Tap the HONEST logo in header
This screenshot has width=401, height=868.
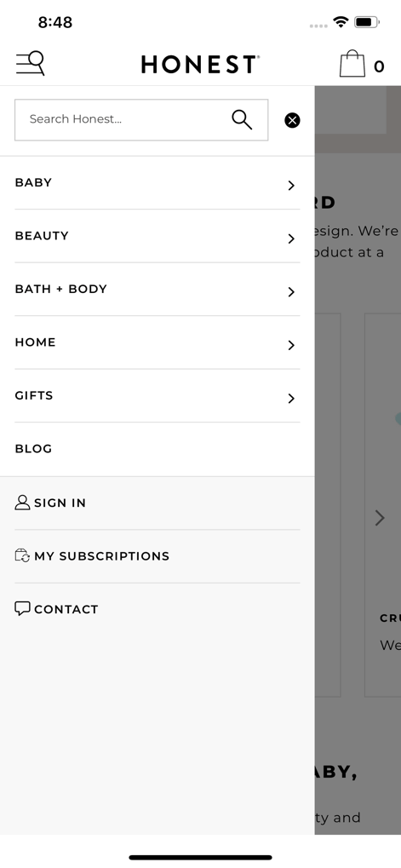coord(200,64)
